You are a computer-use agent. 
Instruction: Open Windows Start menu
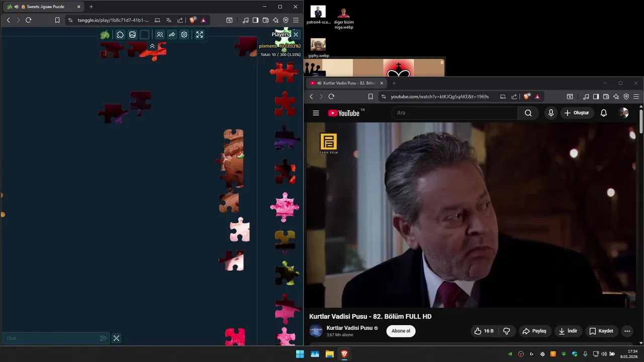300,354
